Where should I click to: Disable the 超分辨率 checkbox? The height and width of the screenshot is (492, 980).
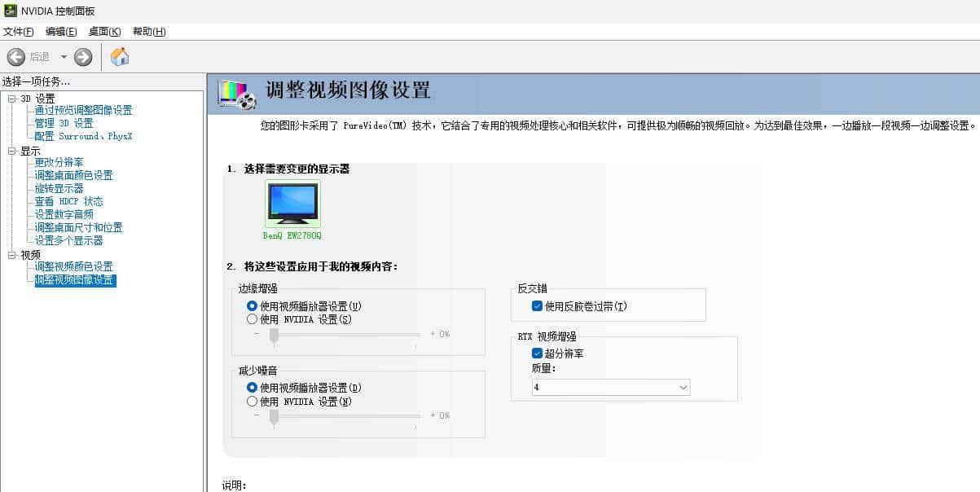(537, 354)
